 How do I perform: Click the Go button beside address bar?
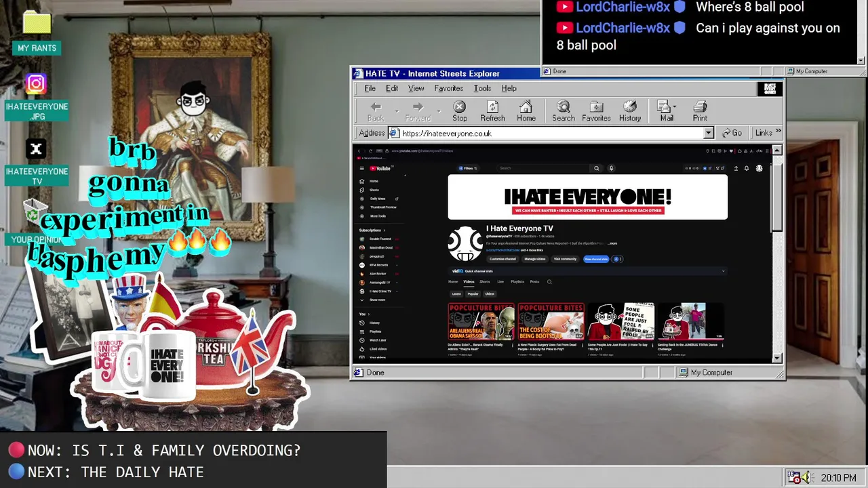732,133
